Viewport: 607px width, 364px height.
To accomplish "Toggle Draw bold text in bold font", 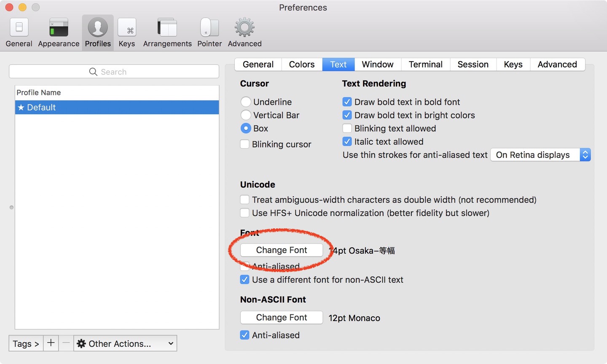I will tap(347, 102).
